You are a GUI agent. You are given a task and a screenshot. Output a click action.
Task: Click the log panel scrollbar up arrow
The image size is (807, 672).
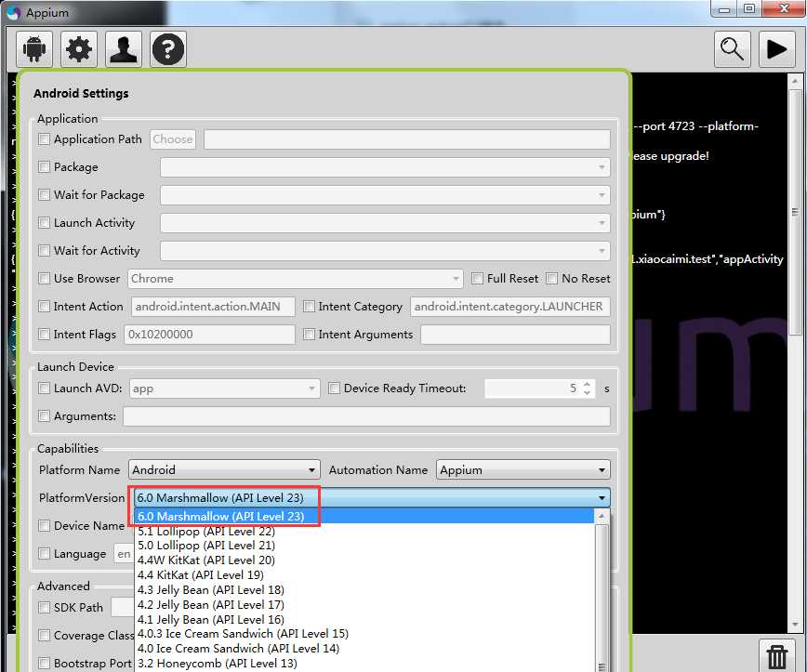click(795, 81)
